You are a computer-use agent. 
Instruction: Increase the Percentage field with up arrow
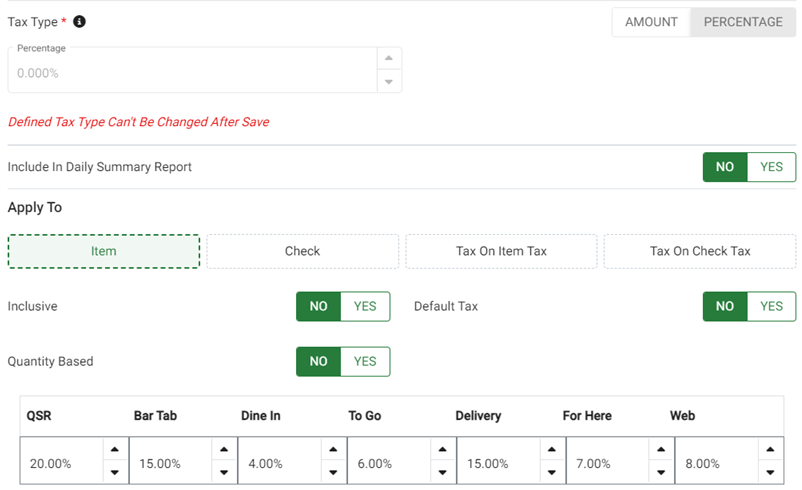click(x=389, y=58)
